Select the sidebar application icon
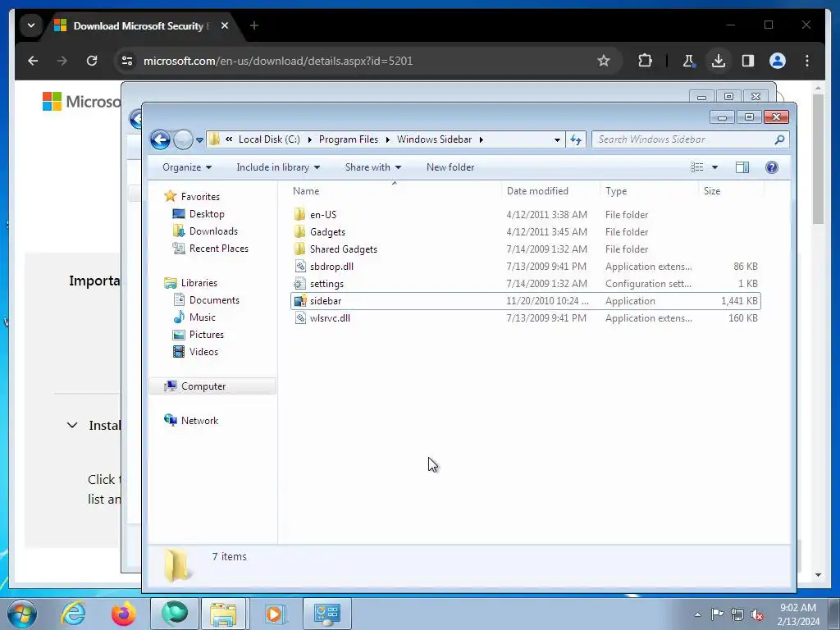Viewport: 840px width, 630px height. (x=300, y=300)
